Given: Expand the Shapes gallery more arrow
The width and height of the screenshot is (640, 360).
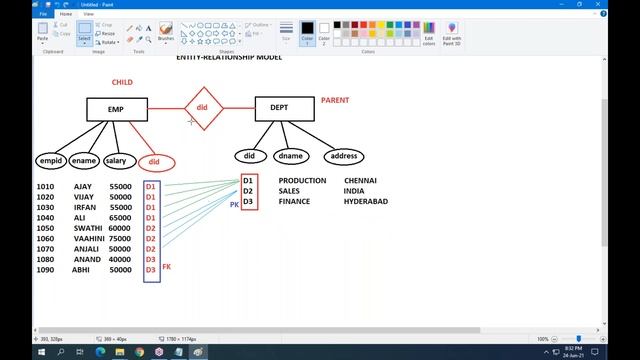Looking at the screenshot, I should (240, 41).
